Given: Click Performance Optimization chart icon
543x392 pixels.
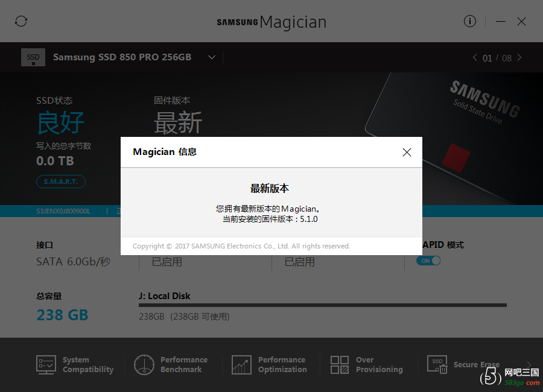Looking at the screenshot, I should (241, 365).
